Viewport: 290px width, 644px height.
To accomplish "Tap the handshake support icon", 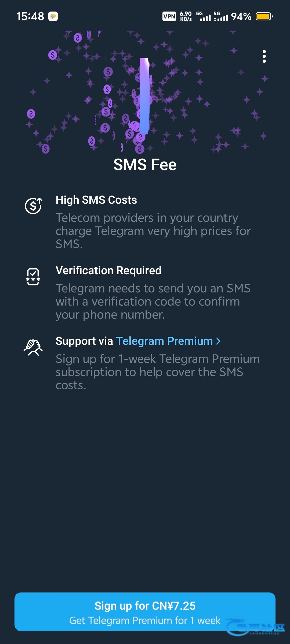I will point(33,347).
